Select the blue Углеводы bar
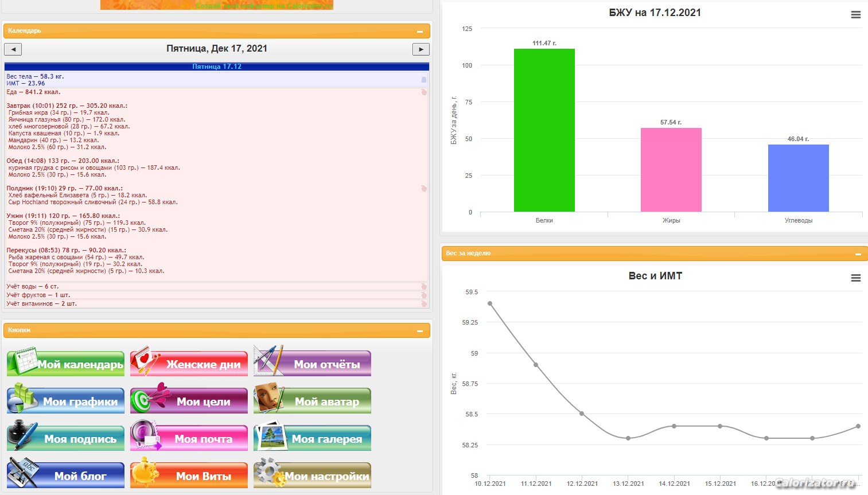Viewport: 868px width, 495px height. [799, 178]
